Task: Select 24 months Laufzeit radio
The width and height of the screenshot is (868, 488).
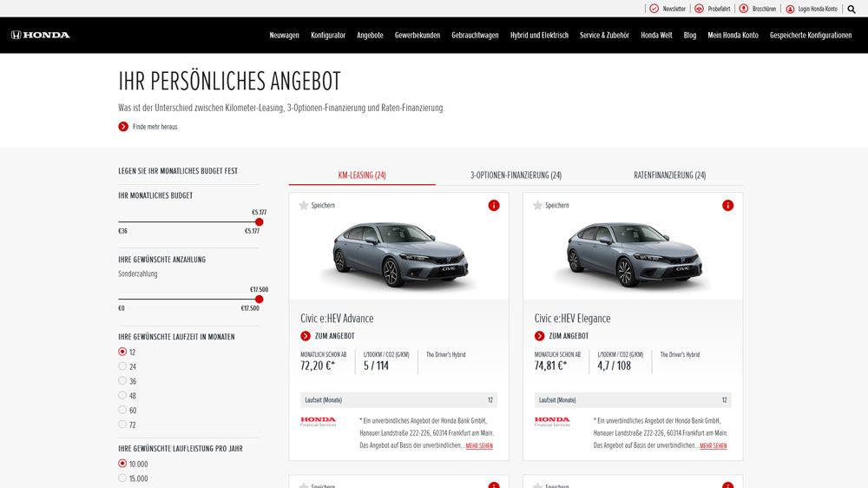Action: 122,366
